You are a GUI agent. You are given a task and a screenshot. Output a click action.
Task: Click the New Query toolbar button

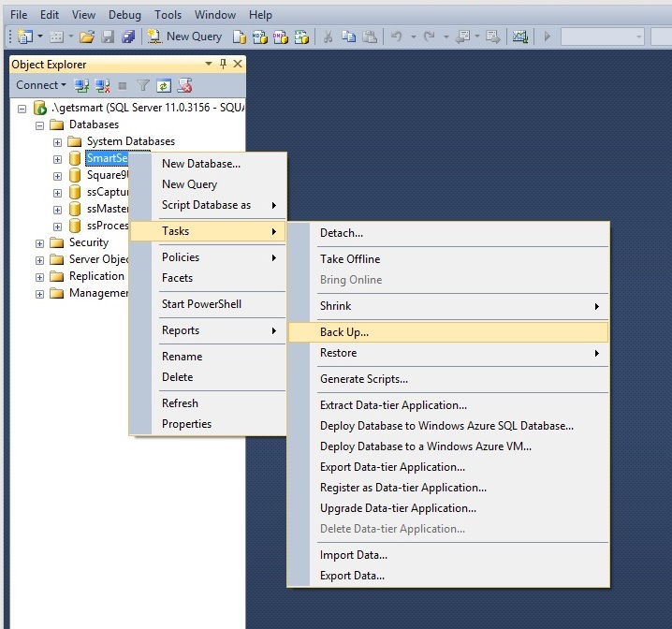[x=184, y=37]
